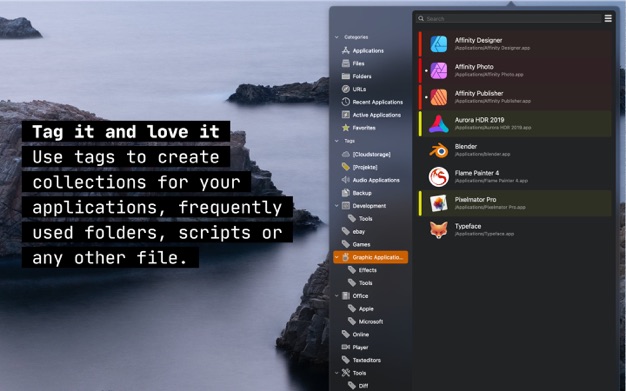Open the Microsoft sub-tag

[x=365, y=322]
